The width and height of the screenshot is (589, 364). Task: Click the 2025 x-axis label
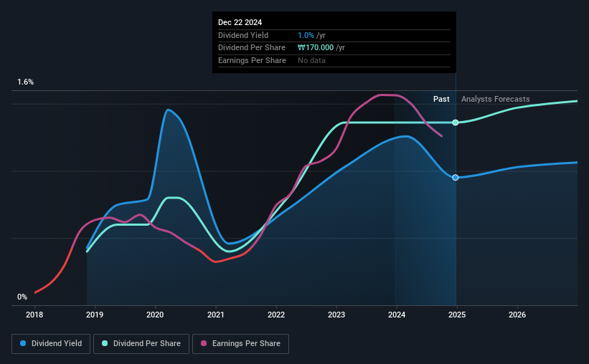pos(457,315)
